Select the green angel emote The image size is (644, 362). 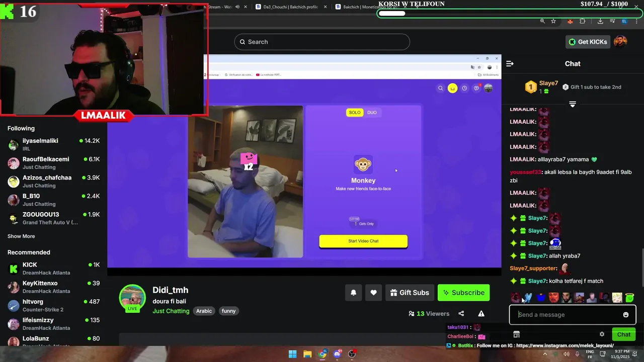pyautogui.click(x=629, y=298)
